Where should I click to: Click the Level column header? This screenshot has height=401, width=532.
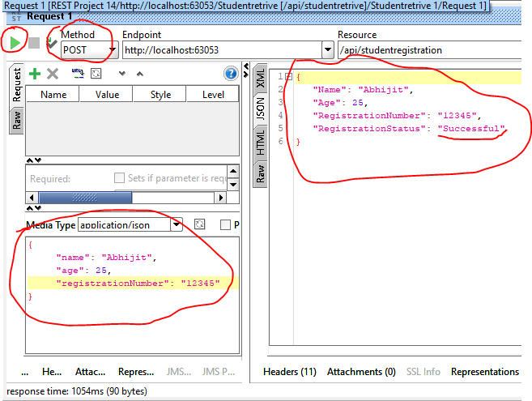click(x=213, y=95)
